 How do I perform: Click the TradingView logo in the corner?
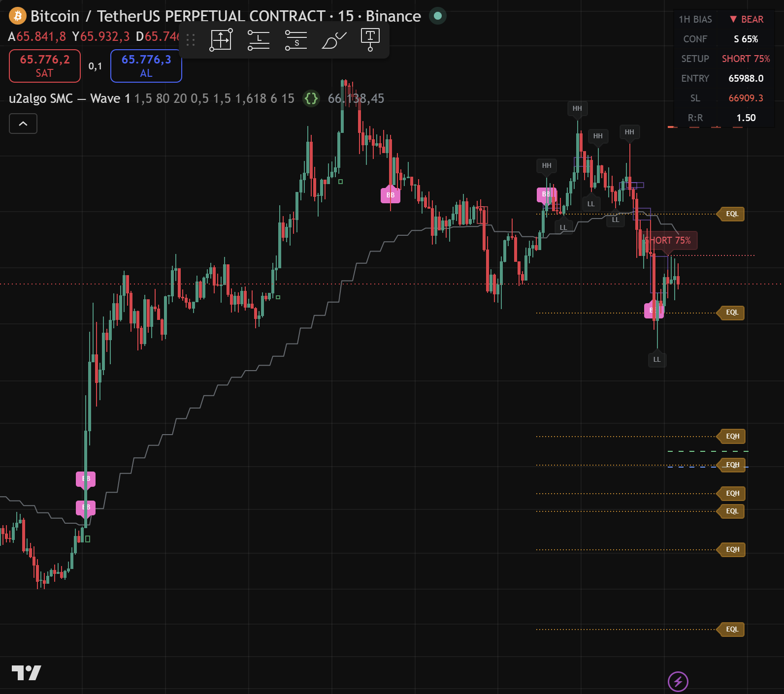click(26, 673)
